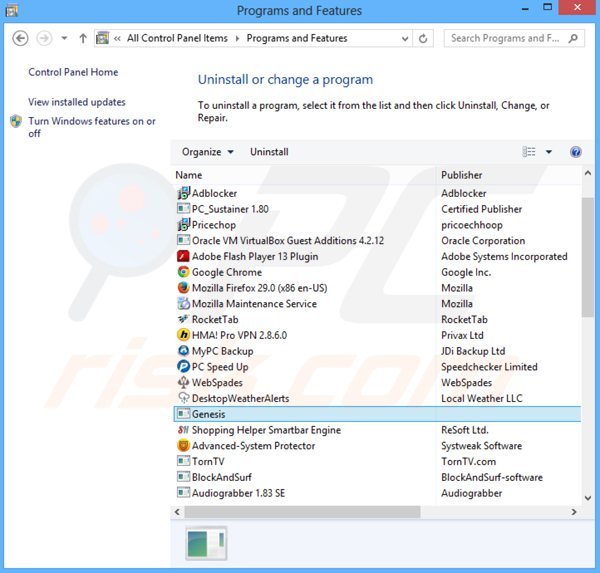Viewport: 600px width, 573px height.
Task: Click the Mozilla Maintenance Service icon
Action: pos(184,303)
